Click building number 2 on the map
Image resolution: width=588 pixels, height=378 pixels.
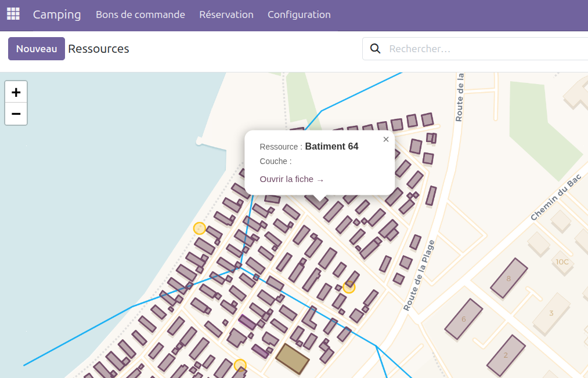tap(506, 355)
